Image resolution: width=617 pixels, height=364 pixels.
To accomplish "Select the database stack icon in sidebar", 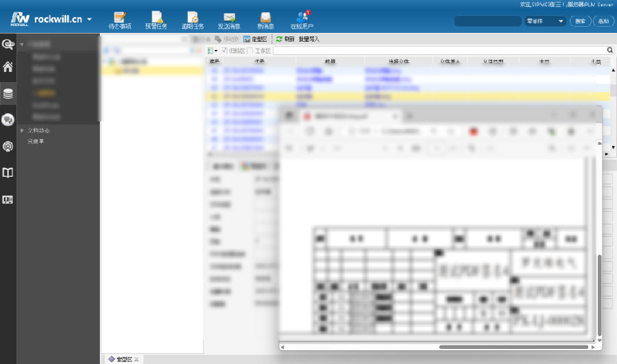I will coord(8,94).
